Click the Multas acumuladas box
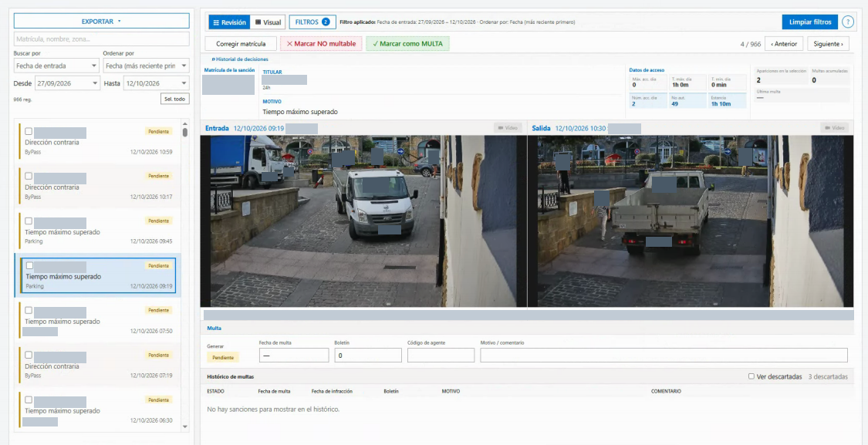 829,76
